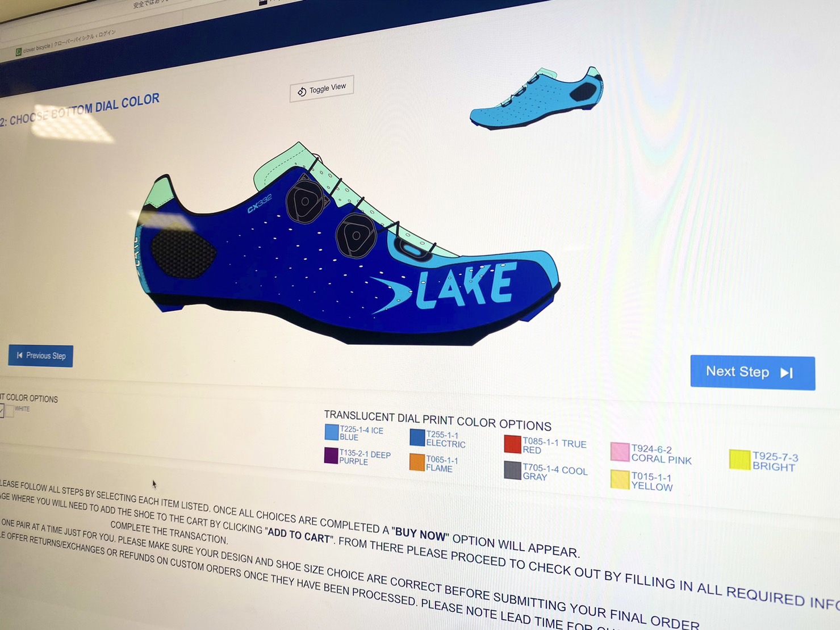Click the skip-forward icon on Next Step
This screenshot has height=630, width=840.
click(787, 373)
